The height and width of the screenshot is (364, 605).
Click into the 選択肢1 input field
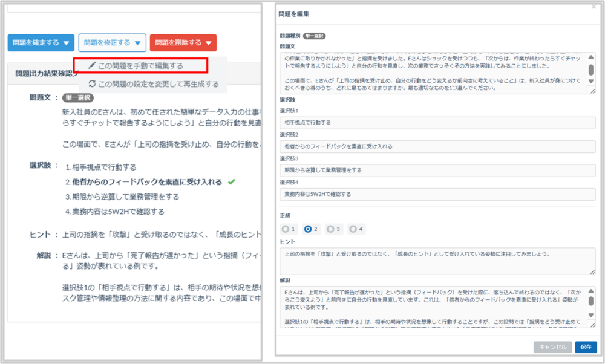[437, 123]
